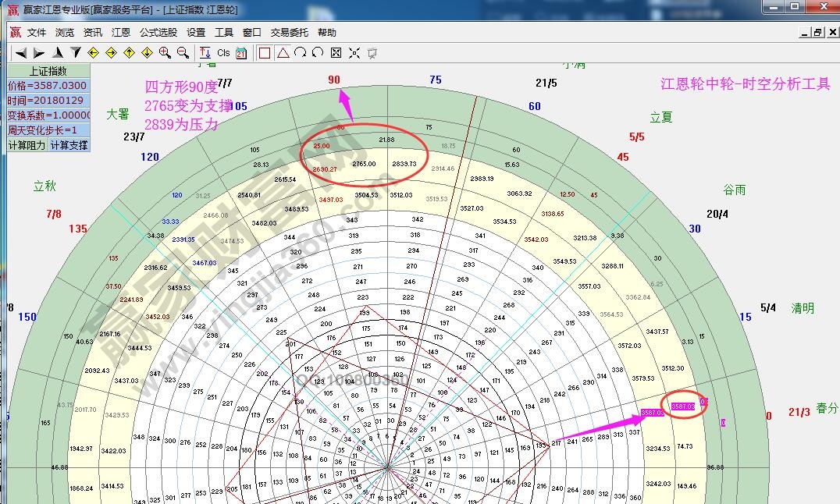Image resolution: width=840 pixels, height=504 pixels.
Task: Click the zoom out magnifier icon
Action: [x=183, y=53]
